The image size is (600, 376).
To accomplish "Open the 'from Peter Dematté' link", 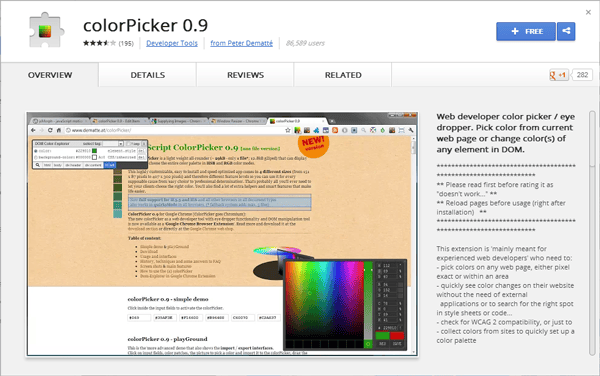I will pos(241,43).
